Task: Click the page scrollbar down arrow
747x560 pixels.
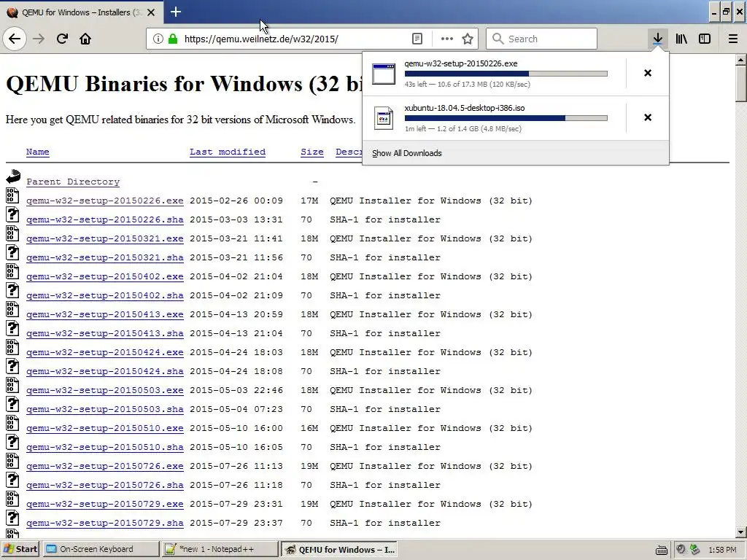Action: coord(741,532)
